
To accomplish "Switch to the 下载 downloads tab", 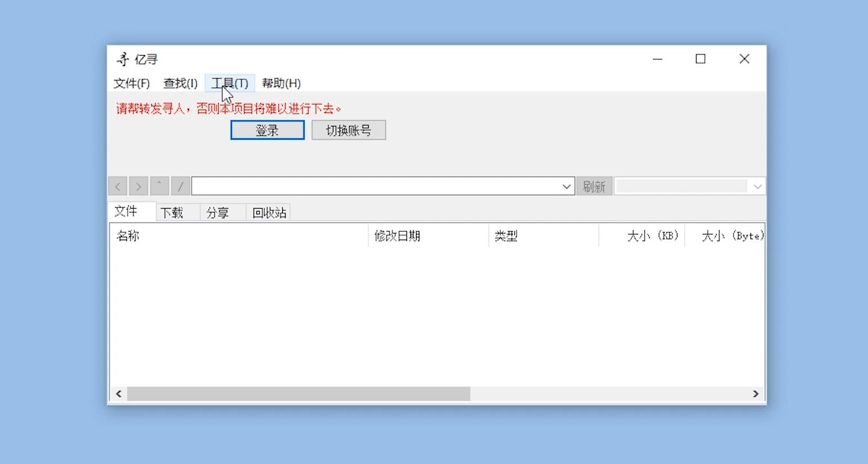I will point(171,212).
